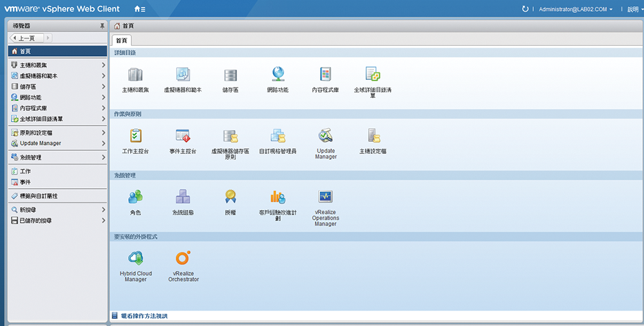The image size is (644, 326).
Task: Expand 主機和叢集 chevron in navigator
Action: click(x=103, y=65)
